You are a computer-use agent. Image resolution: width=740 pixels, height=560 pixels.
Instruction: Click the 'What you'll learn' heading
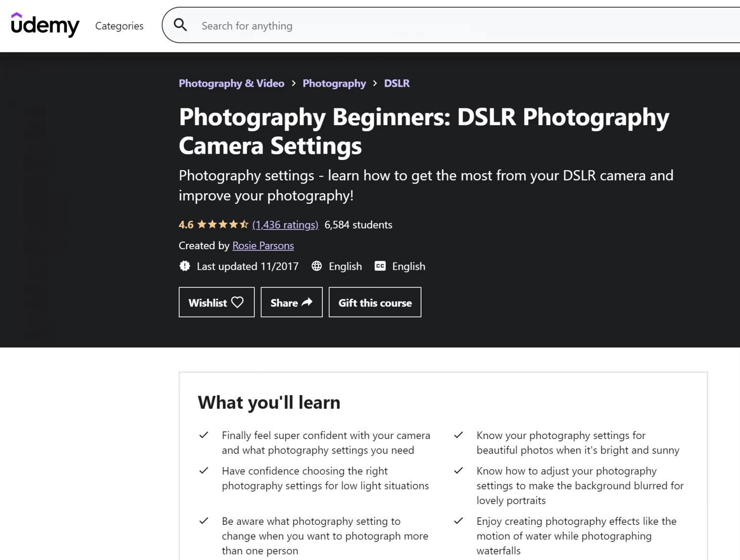[x=269, y=402]
